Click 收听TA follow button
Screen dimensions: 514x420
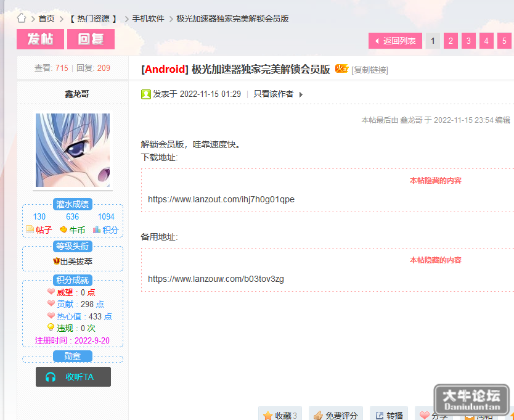(73, 377)
